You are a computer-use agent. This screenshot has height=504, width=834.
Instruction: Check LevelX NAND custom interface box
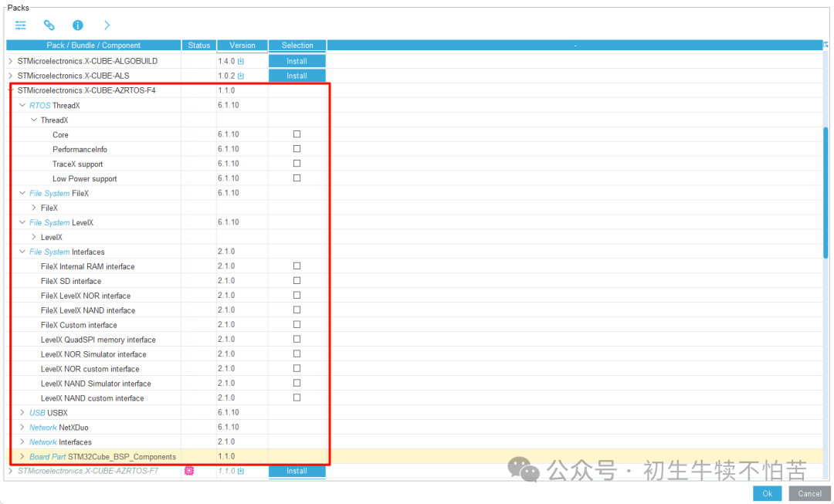click(297, 397)
